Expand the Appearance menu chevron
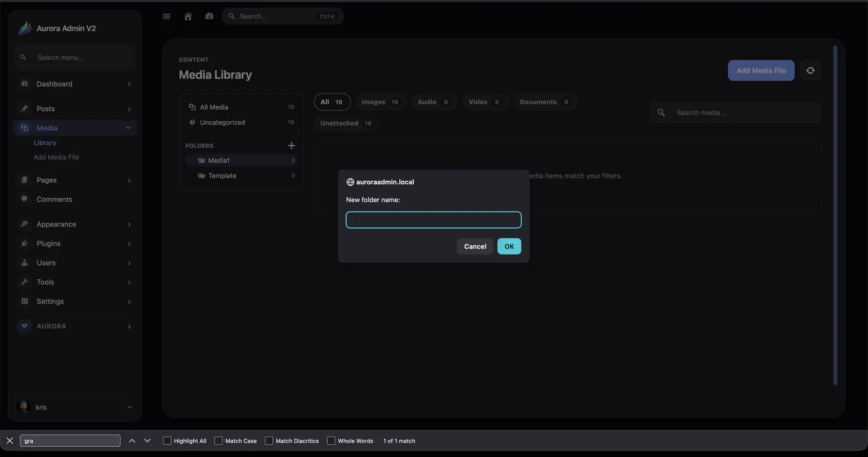Image resolution: width=868 pixels, height=457 pixels. coord(129,224)
